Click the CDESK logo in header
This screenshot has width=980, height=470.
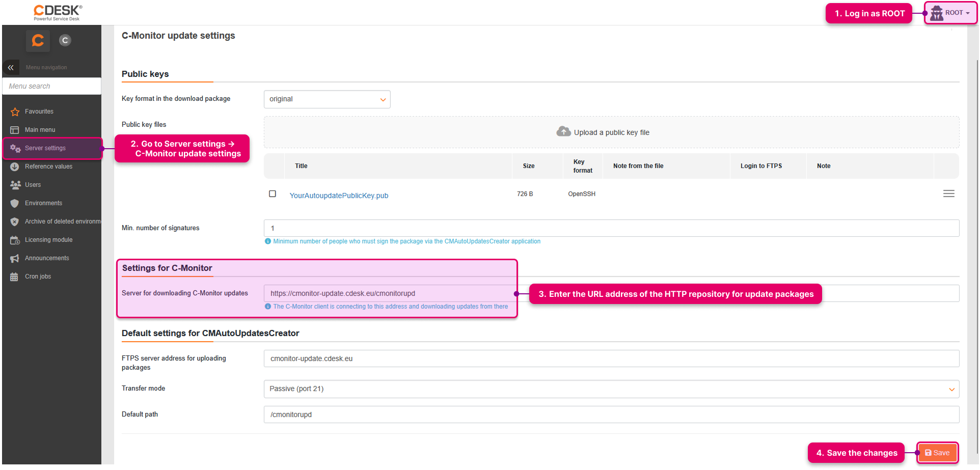tap(58, 12)
